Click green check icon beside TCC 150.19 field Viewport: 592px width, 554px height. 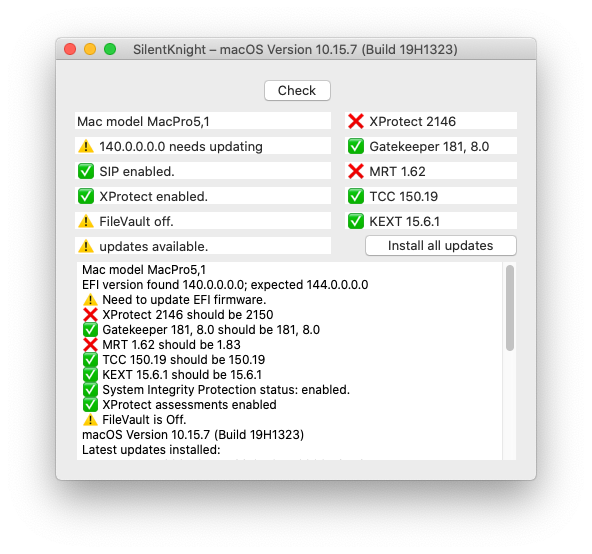point(356,196)
